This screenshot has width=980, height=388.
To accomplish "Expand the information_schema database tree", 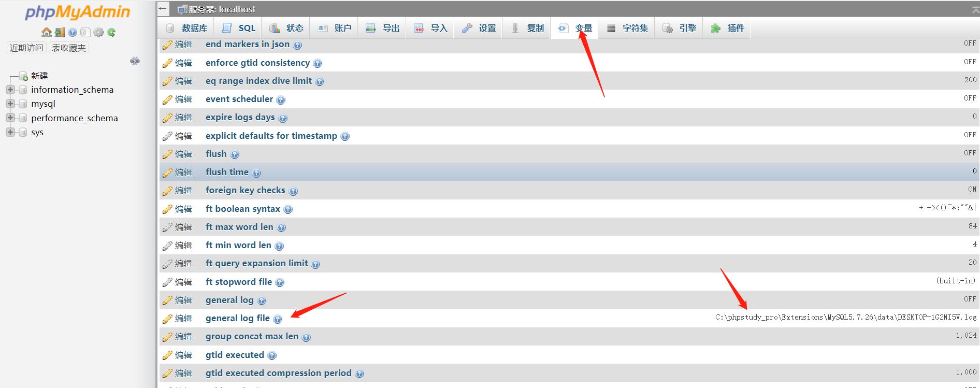I will (10, 90).
